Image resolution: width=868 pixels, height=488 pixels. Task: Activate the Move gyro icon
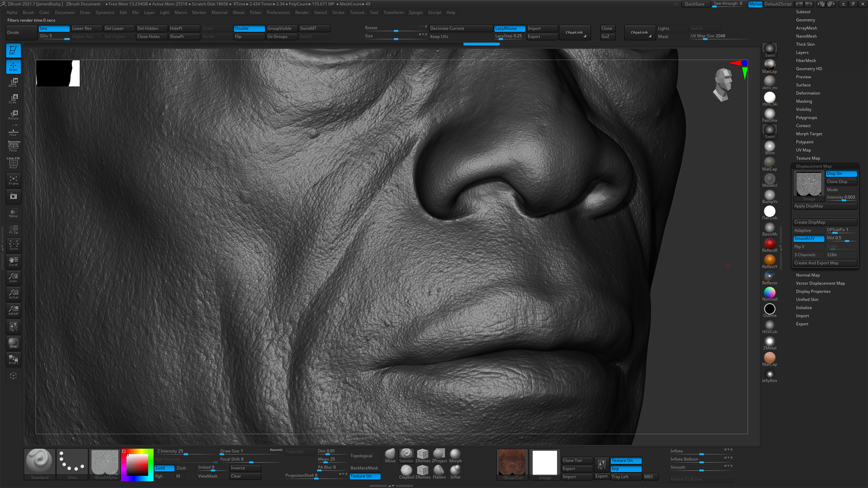pos(13,83)
